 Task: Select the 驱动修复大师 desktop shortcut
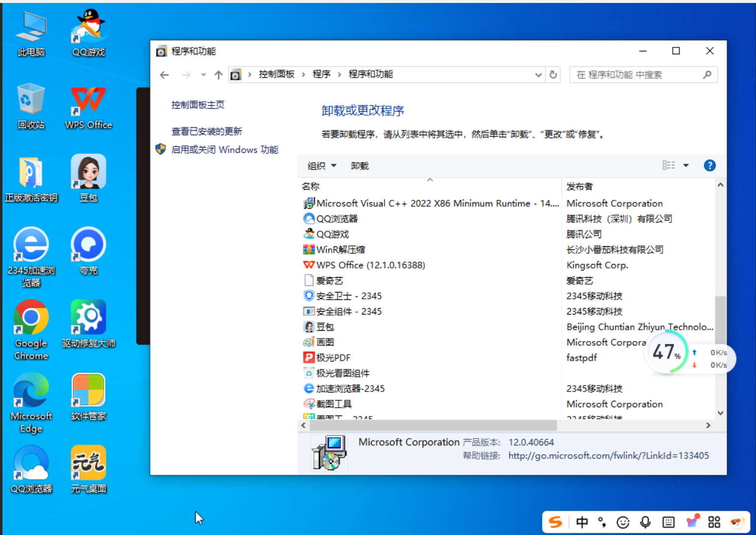point(88,324)
